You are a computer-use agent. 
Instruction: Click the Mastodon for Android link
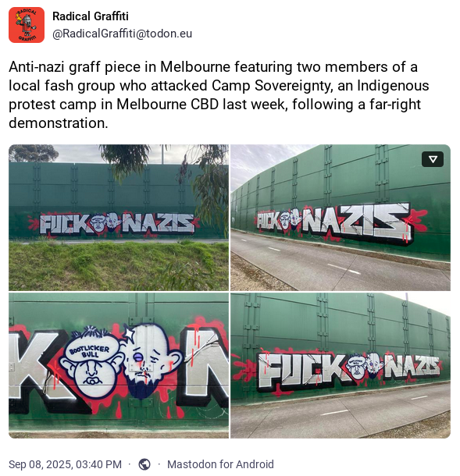(x=220, y=464)
